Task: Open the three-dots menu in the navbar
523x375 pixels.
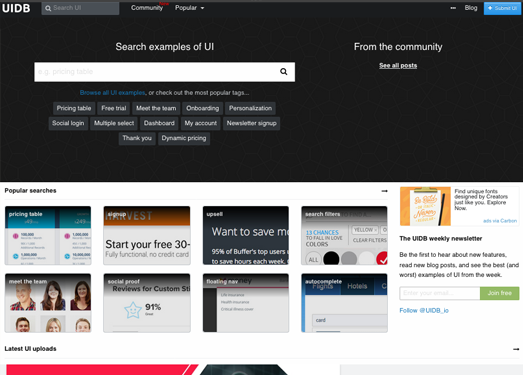Action: [453, 8]
